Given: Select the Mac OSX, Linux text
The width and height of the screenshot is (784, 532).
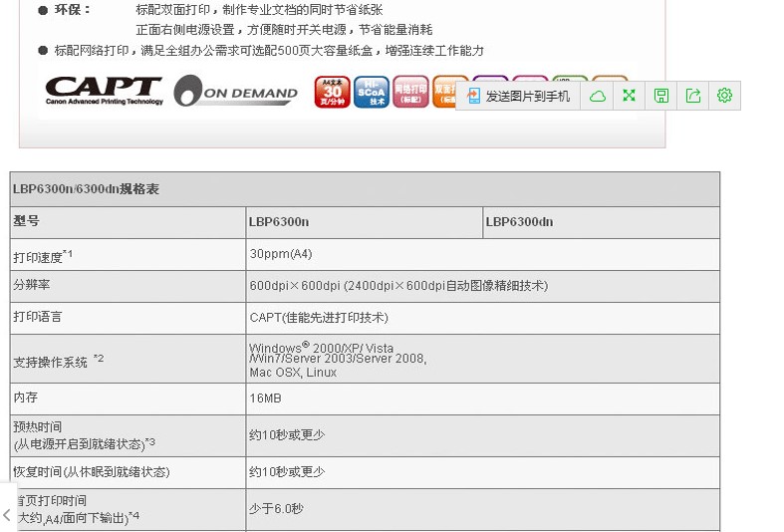Looking at the screenshot, I should (x=293, y=373).
